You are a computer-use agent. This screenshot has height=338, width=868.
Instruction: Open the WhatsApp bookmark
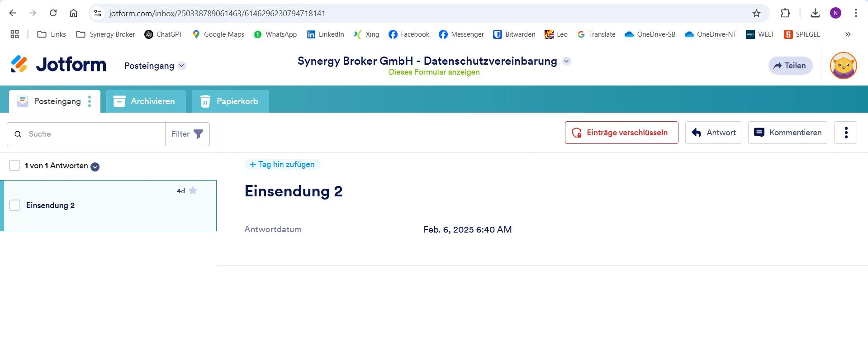point(275,34)
